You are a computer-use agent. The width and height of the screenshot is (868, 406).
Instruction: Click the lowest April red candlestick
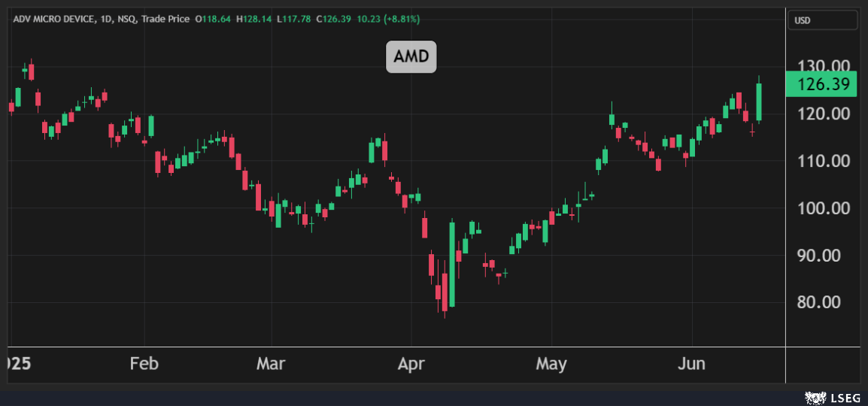click(445, 292)
